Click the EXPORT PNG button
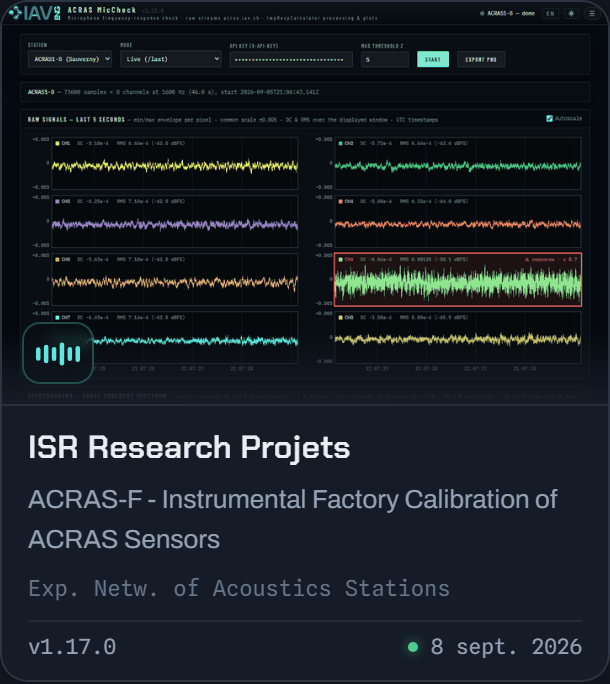Viewport: 610px width, 684px height. click(x=481, y=59)
